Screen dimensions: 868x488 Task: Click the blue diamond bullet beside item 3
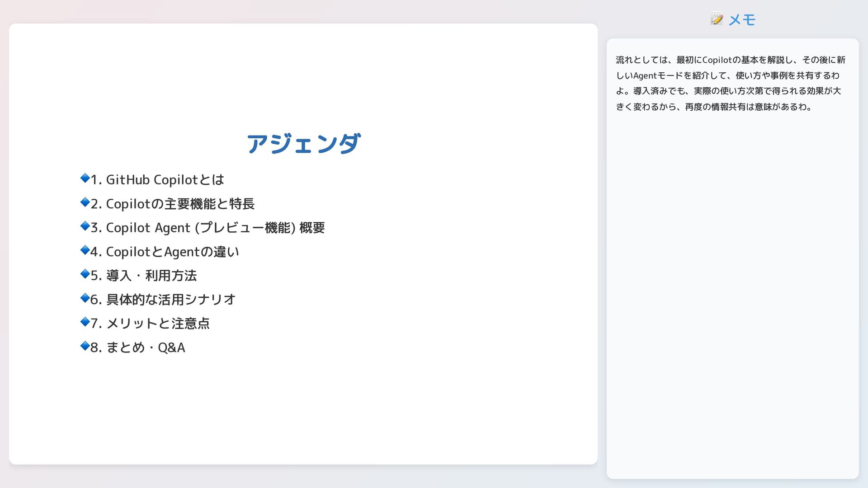tap(85, 226)
